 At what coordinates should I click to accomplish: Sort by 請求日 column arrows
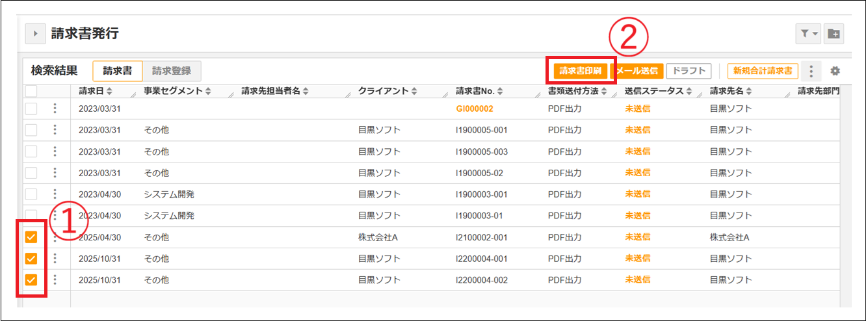tap(109, 91)
